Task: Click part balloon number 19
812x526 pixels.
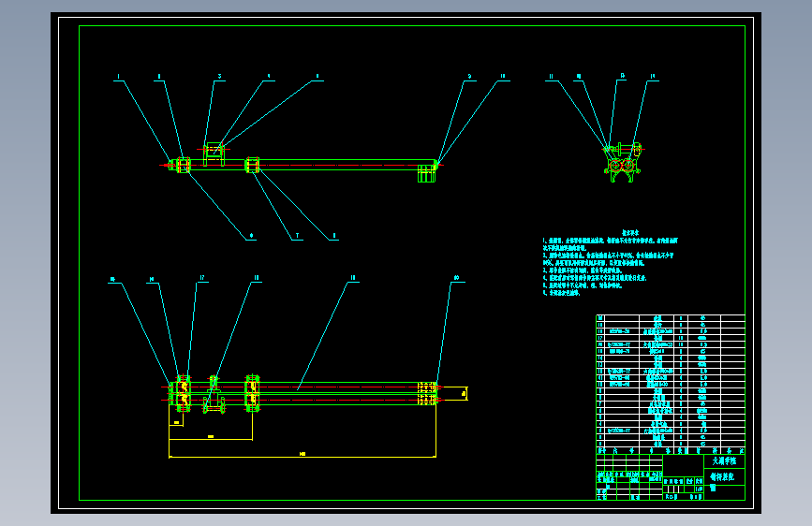Action: (x=353, y=278)
